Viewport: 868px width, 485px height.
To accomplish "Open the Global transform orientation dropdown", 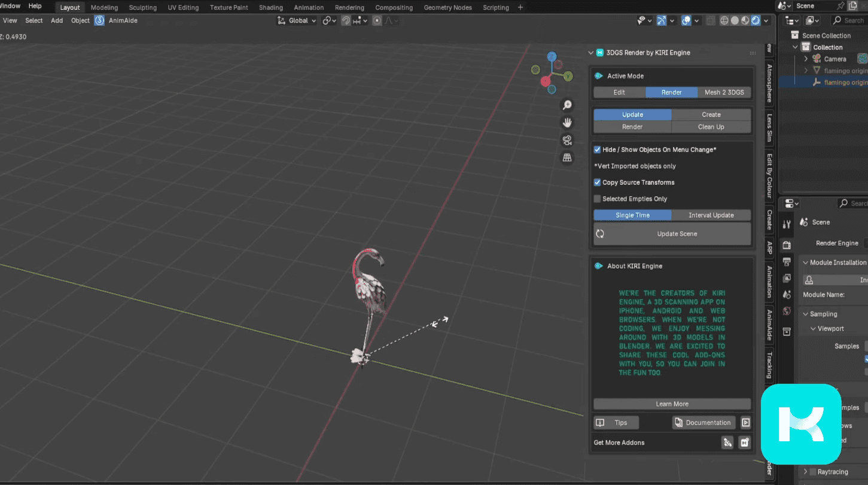I will pos(297,20).
